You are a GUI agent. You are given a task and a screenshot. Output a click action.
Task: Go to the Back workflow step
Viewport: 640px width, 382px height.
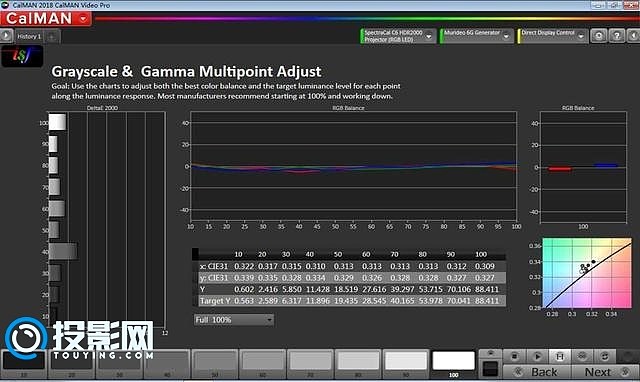(x=537, y=372)
